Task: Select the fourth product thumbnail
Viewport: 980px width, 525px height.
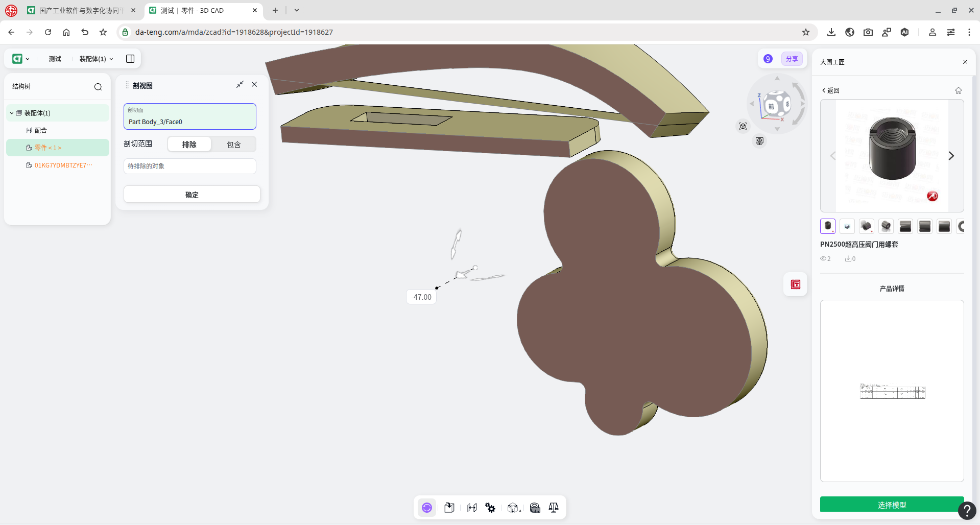Action: (886, 226)
